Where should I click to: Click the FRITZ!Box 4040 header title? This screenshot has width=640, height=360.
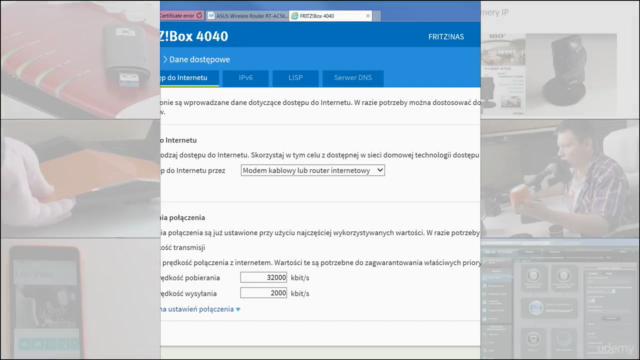click(194, 36)
